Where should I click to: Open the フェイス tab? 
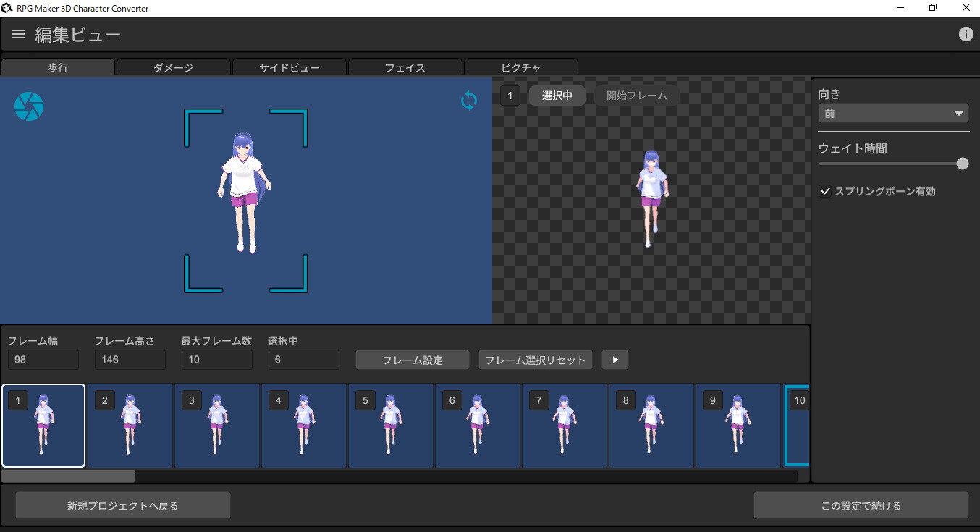click(x=405, y=67)
